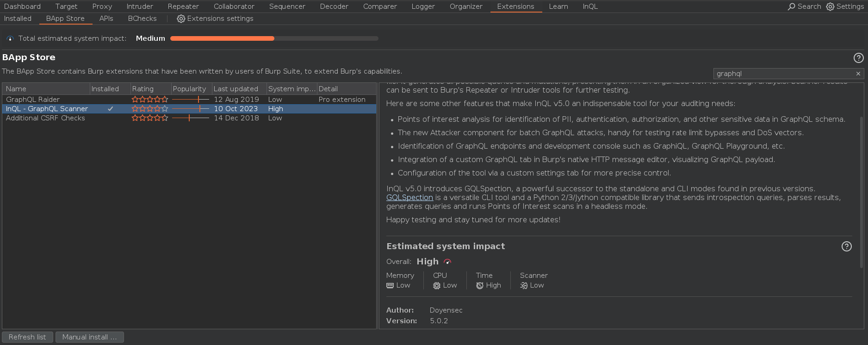Open the Proxy tab
Viewport: 868px width, 345px height.
point(102,6)
